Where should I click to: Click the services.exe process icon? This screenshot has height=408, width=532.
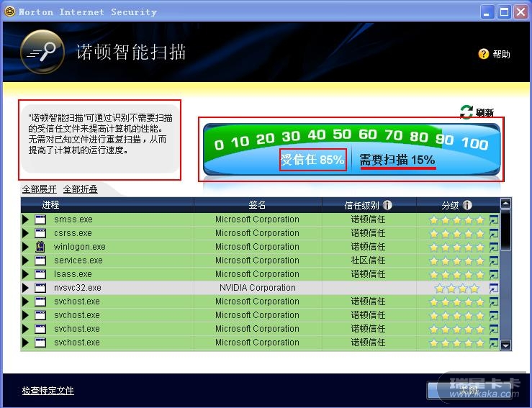pos(40,260)
